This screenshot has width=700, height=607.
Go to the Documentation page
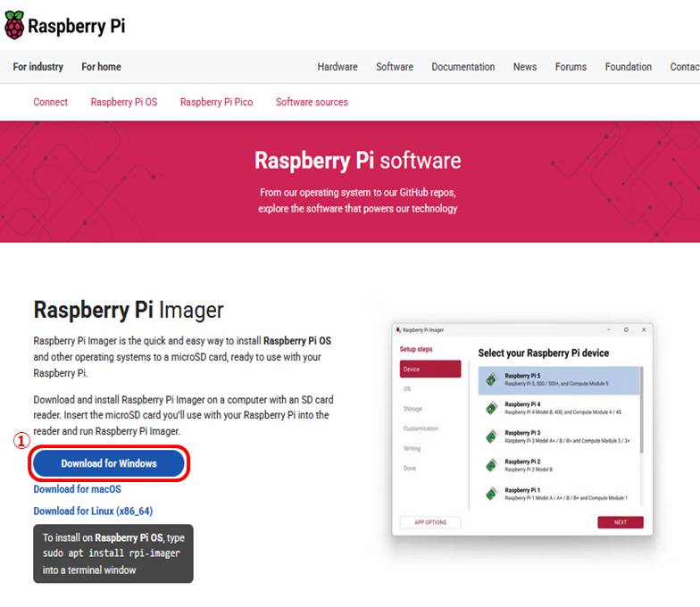click(462, 67)
